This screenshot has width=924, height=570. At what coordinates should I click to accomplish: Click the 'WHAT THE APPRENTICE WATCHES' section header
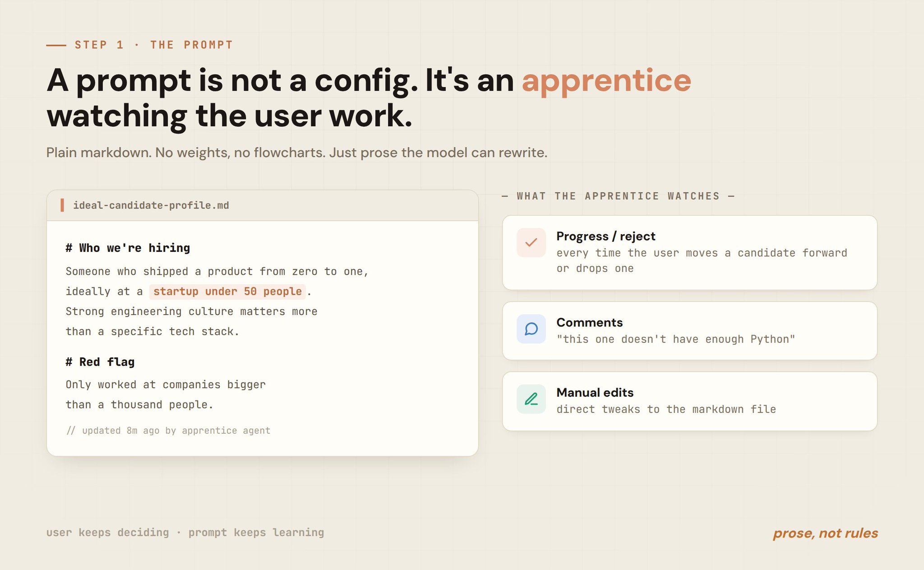[618, 196]
